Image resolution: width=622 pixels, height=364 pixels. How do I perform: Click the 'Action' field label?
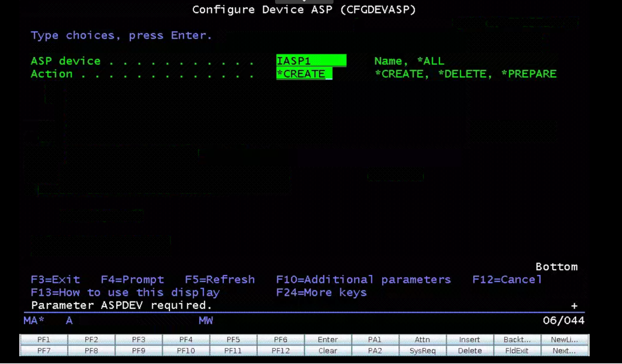[52, 74]
